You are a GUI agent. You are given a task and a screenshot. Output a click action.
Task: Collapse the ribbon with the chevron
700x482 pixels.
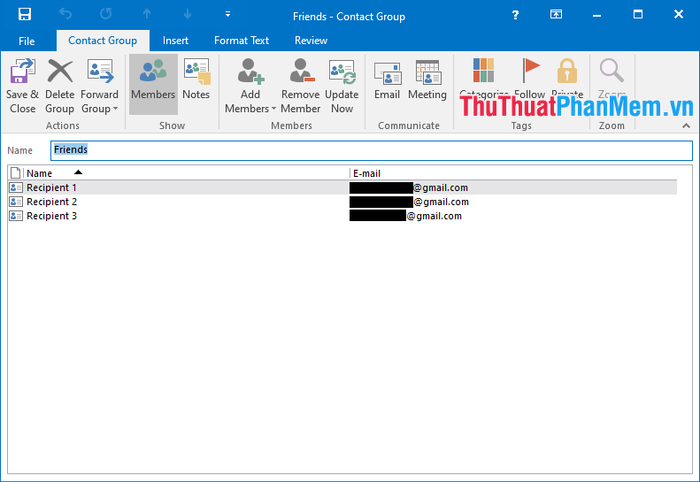(686, 126)
